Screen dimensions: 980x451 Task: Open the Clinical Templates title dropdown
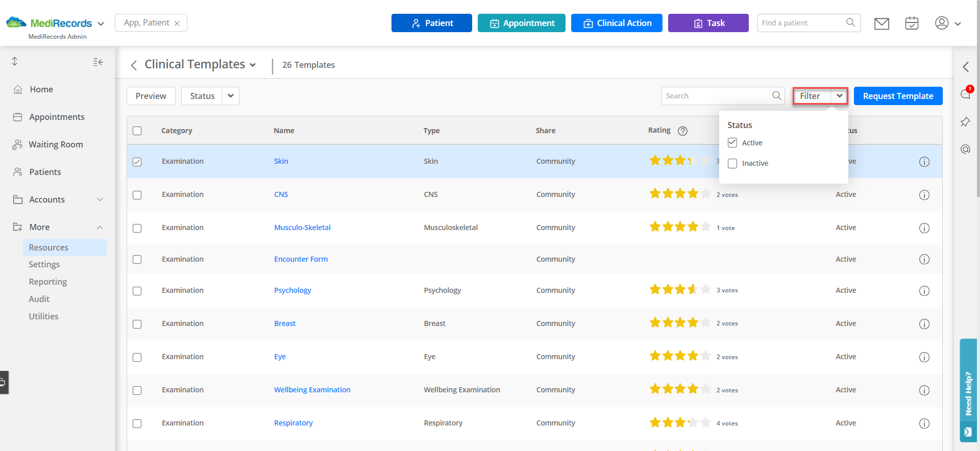coord(253,65)
